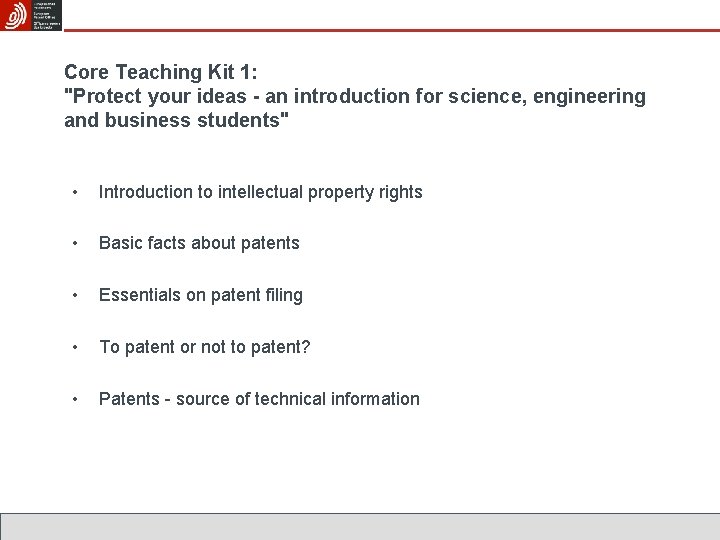Open To patent or not to patent?
This screenshot has width=720, height=540.
click(205, 347)
